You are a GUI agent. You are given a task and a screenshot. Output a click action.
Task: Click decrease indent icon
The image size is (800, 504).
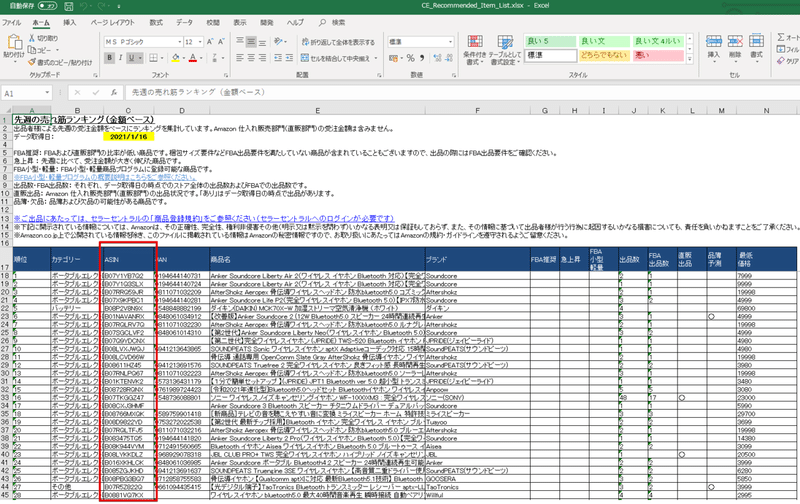tap(278, 58)
